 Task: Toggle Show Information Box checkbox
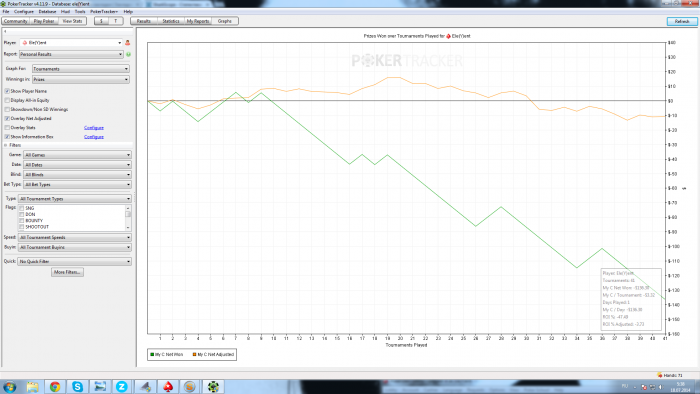click(x=7, y=137)
